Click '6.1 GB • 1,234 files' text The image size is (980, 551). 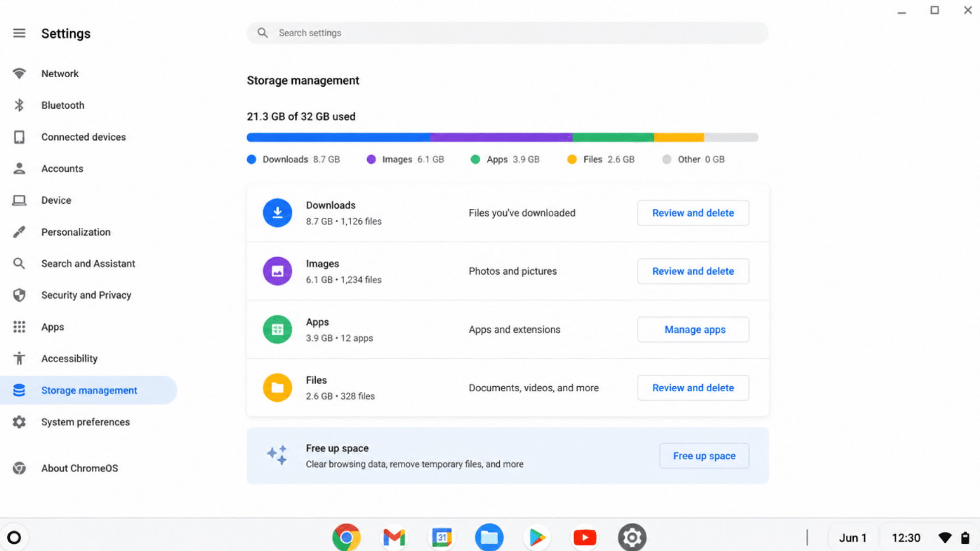click(344, 280)
